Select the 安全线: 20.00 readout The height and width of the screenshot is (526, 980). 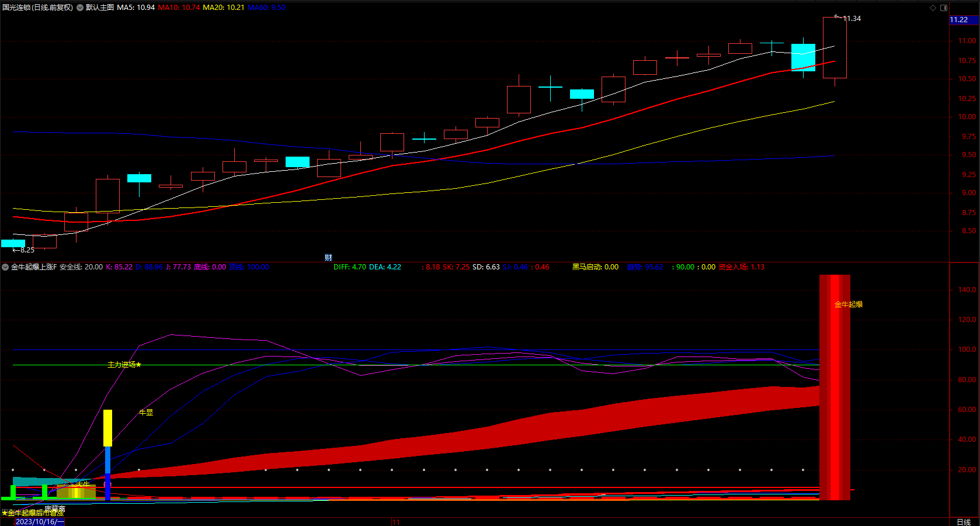pyautogui.click(x=81, y=267)
